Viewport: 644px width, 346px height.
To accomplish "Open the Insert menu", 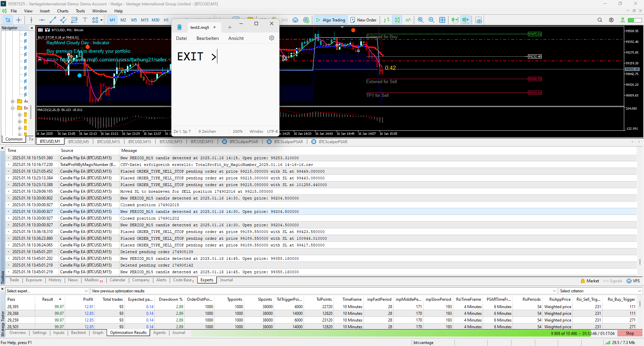I will [x=45, y=11].
